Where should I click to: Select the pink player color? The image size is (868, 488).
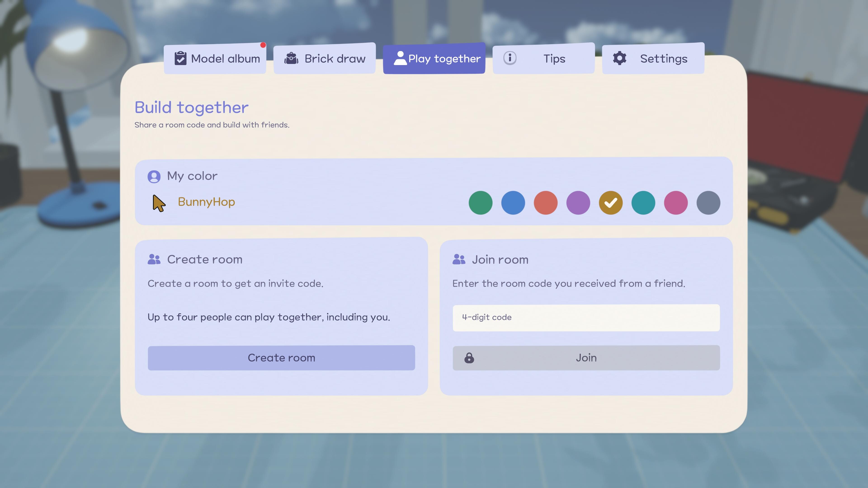coord(676,203)
